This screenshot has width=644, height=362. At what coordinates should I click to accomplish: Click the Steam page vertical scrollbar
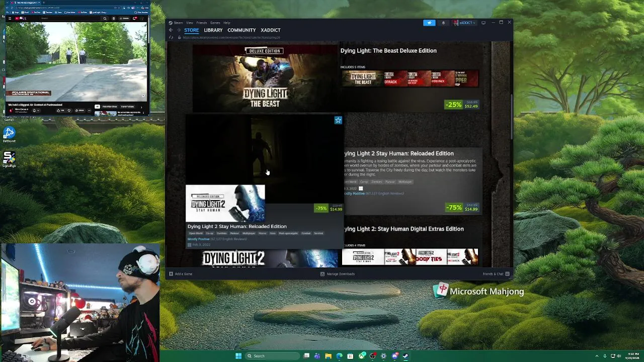pyautogui.click(x=512, y=116)
